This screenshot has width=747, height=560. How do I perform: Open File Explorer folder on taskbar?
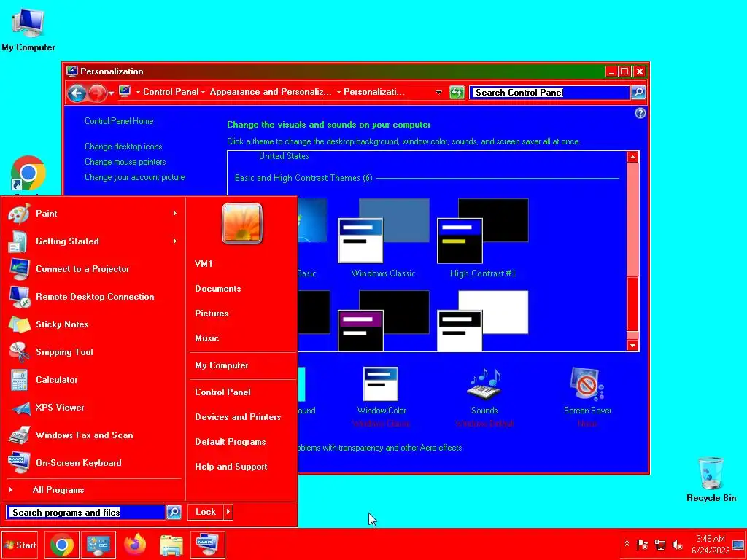(x=171, y=544)
